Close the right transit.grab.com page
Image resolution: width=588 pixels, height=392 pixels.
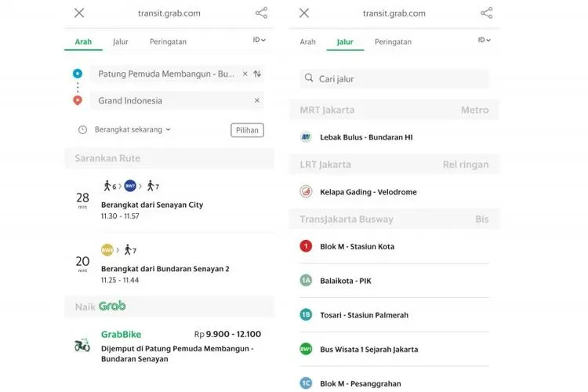click(304, 13)
